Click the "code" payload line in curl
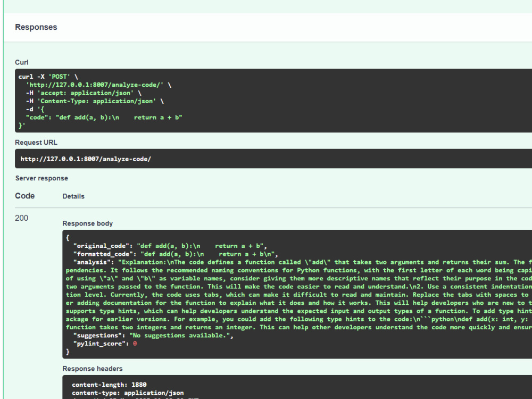This screenshot has width=532, height=399. click(104, 118)
